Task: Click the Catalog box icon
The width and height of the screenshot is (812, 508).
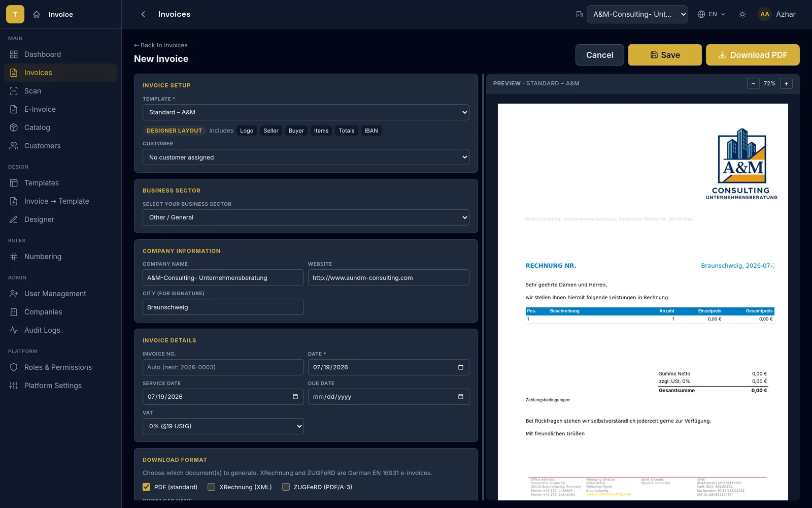Action: 14,128
